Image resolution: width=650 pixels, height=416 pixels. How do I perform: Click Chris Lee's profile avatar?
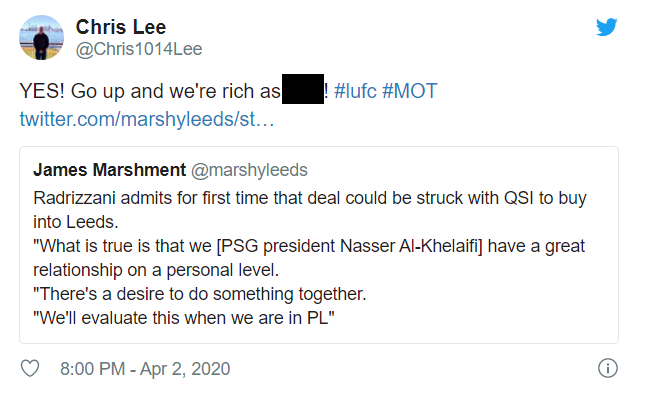(44, 38)
